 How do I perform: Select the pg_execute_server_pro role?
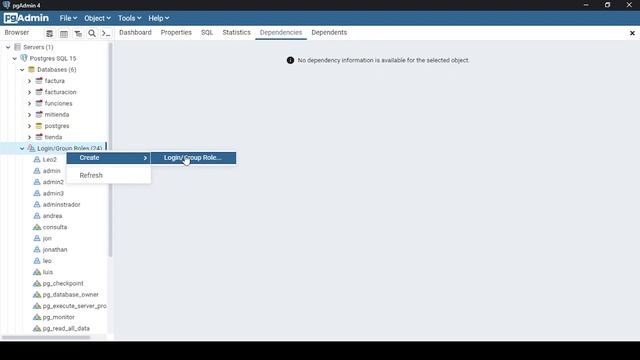(74, 306)
